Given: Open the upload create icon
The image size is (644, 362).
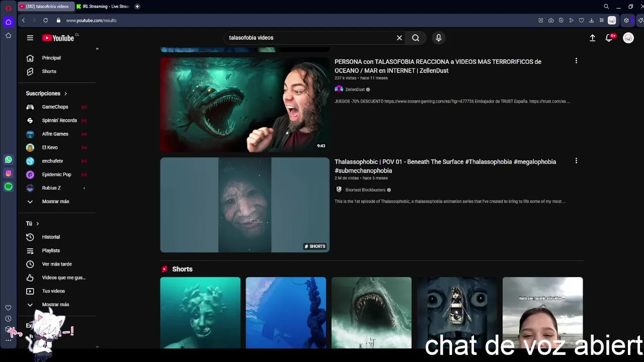Looking at the screenshot, I should tap(593, 38).
